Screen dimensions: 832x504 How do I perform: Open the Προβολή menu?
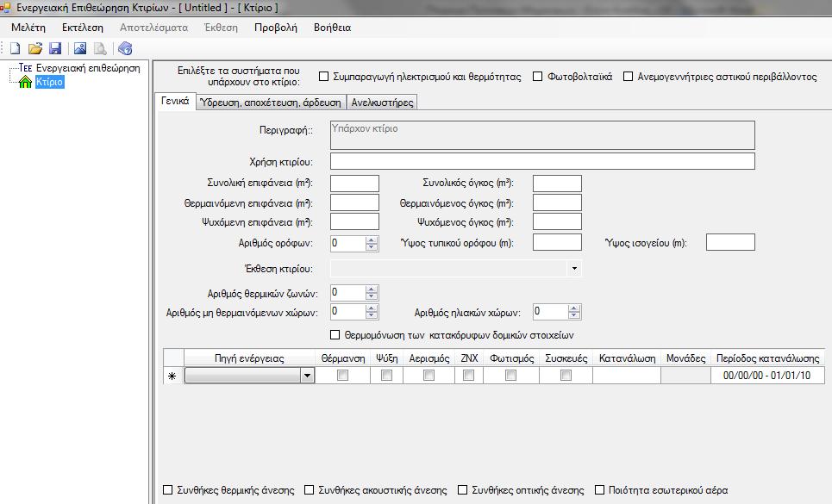click(x=275, y=28)
